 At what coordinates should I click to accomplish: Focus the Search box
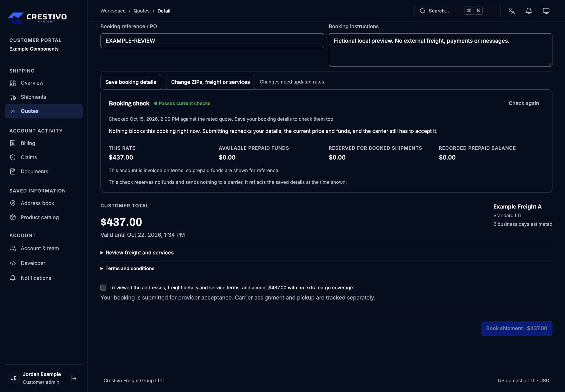pyautogui.click(x=457, y=11)
